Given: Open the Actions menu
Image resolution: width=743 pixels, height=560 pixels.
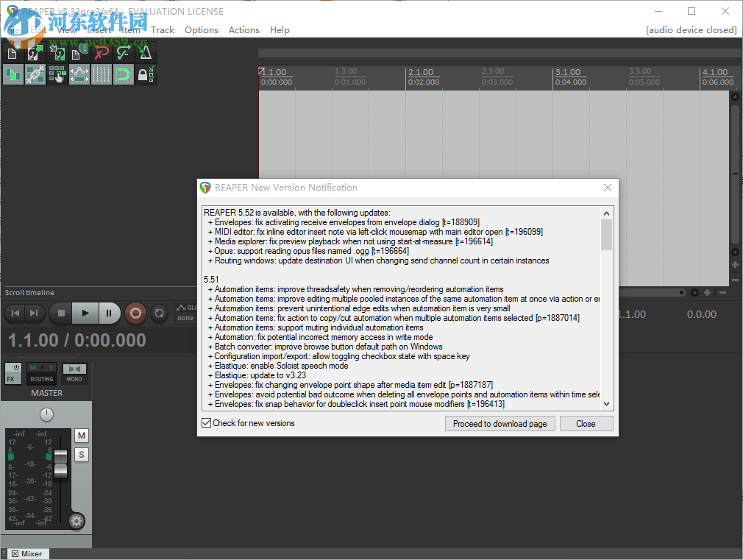Looking at the screenshot, I should click(244, 30).
